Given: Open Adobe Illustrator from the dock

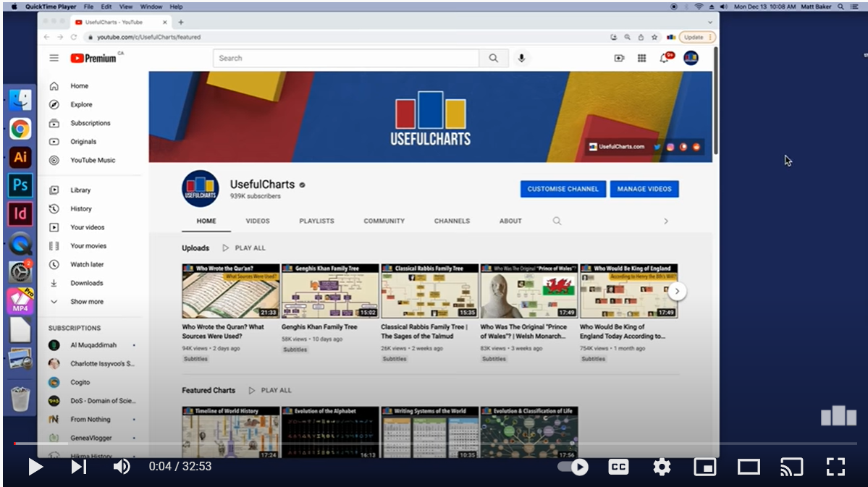Looking at the screenshot, I should coord(20,157).
